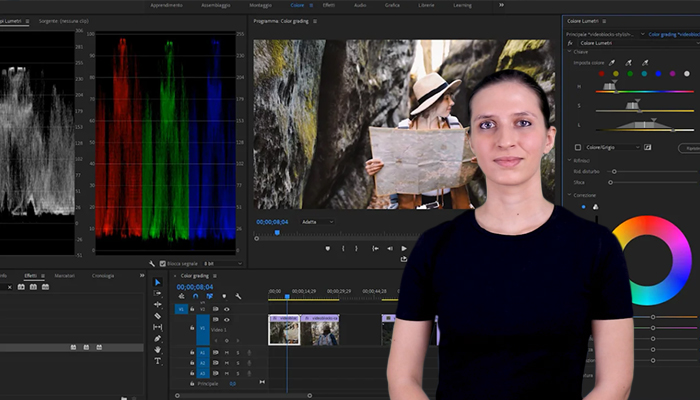The image size is (700, 400).
Task: Play the Program monitor video
Action: click(404, 249)
